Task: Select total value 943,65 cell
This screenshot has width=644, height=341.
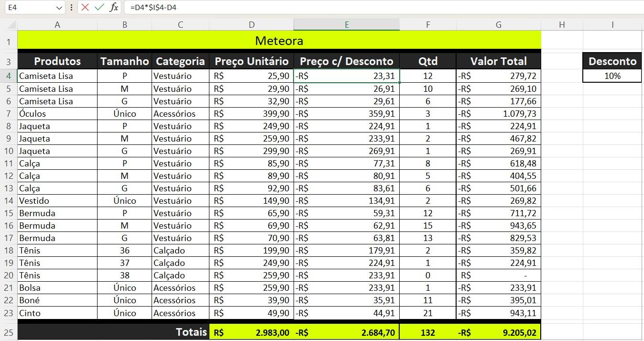Action: 499,225
